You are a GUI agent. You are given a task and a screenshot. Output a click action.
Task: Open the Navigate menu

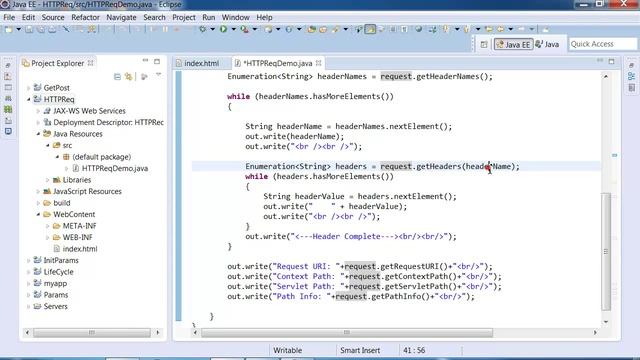tap(121, 18)
